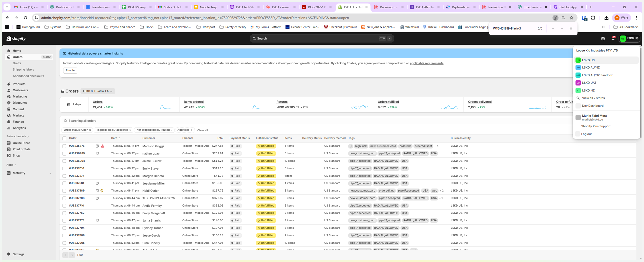Click the Enable button in insights banner
The image size is (644, 262).
pyautogui.click(x=70, y=70)
